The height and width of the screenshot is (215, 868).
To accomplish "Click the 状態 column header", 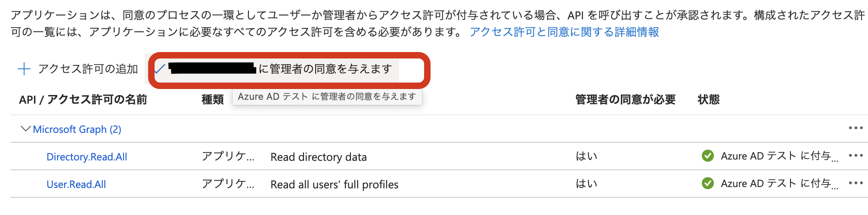I will [x=708, y=100].
